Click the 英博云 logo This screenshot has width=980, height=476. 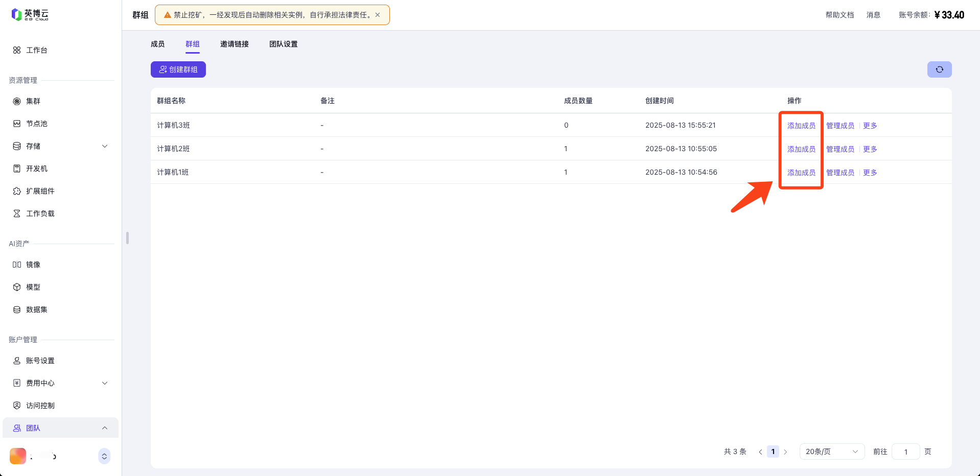30,15
